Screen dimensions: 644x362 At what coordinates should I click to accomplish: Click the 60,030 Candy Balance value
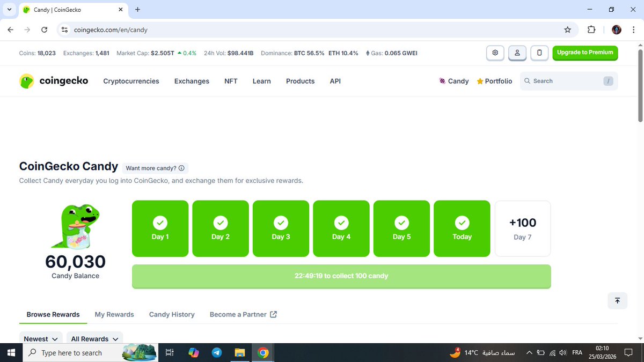tap(75, 262)
